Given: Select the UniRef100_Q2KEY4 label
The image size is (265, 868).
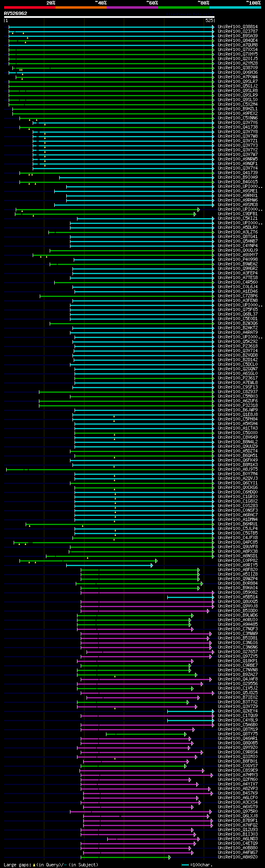Looking at the screenshot, I should [x=238, y=711].
